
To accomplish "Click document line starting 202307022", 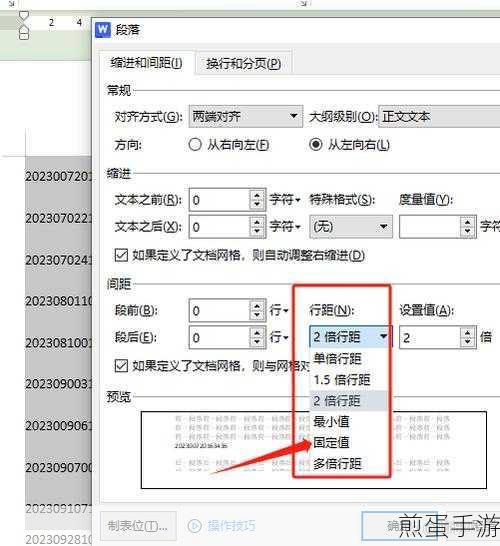I will point(58,218).
